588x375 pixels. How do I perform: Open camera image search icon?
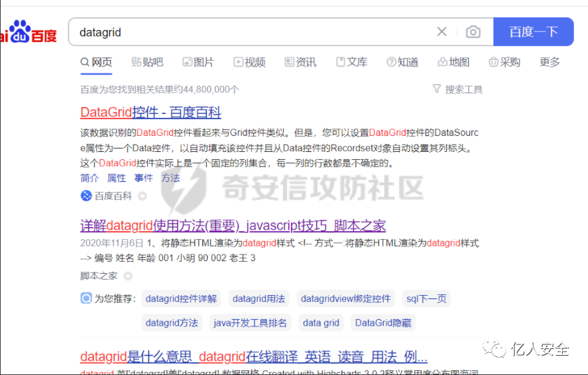(473, 32)
